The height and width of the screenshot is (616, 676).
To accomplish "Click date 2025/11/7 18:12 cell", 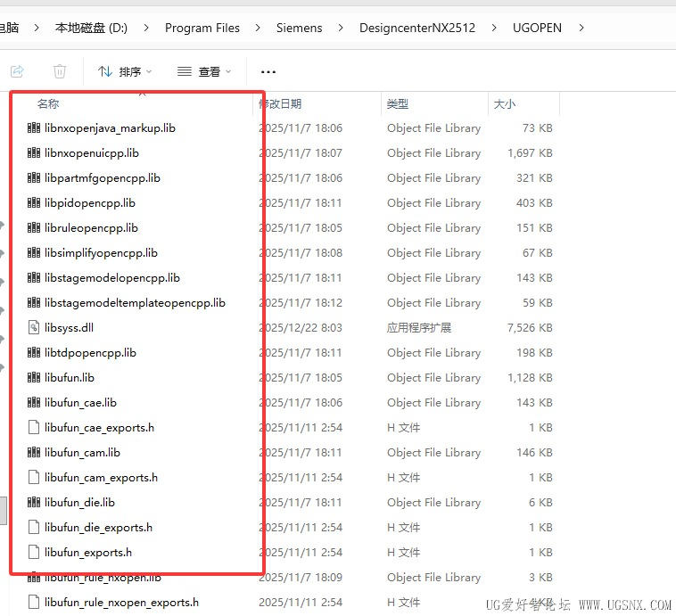I will tap(301, 303).
